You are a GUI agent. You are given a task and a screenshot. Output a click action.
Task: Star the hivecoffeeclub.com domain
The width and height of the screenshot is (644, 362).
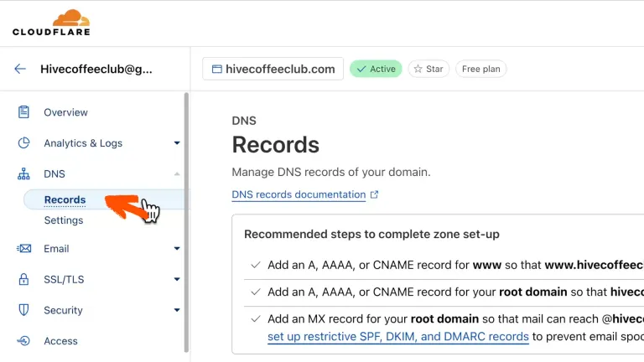pyautogui.click(x=428, y=69)
